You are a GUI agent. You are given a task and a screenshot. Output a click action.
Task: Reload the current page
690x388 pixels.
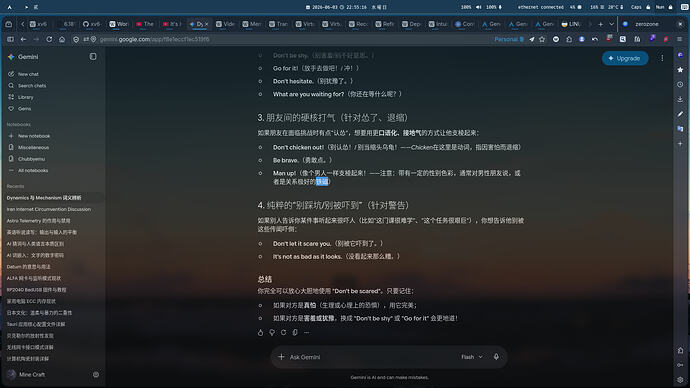(49, 39)
